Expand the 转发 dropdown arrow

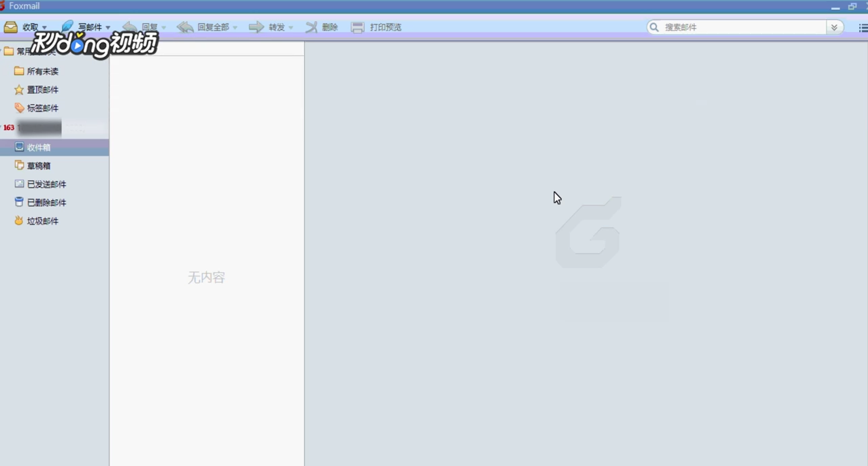[x=291, y=28]
